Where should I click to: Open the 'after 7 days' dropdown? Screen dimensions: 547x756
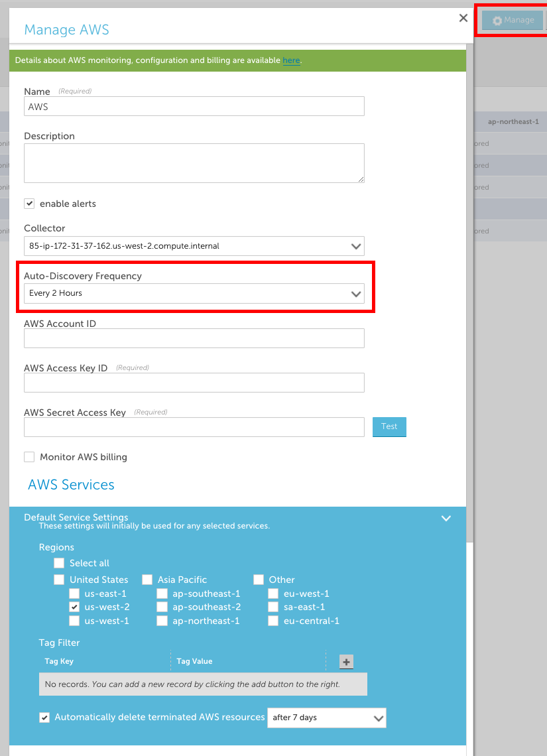pyautogui.click(x=327, y=718)
